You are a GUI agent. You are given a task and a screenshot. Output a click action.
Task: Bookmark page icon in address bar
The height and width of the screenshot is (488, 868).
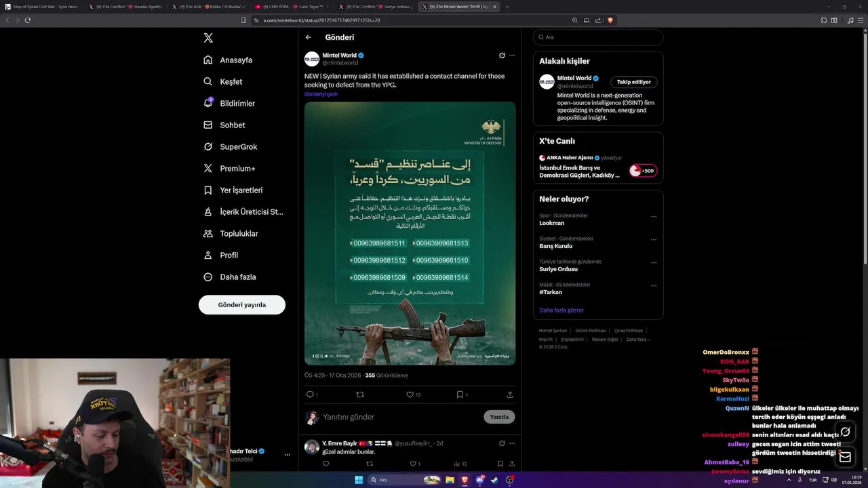tap(243, 20)
